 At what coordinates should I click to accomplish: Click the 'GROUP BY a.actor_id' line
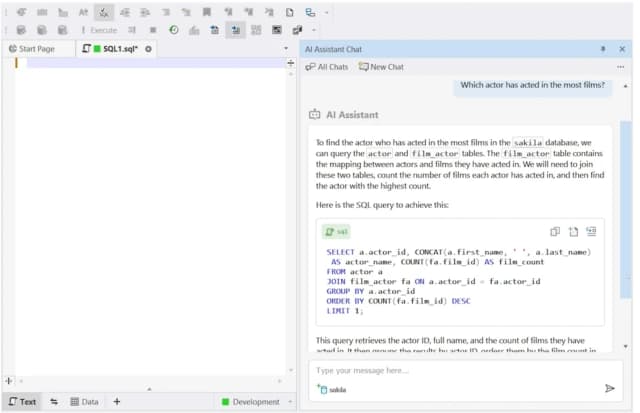point(371,291)
